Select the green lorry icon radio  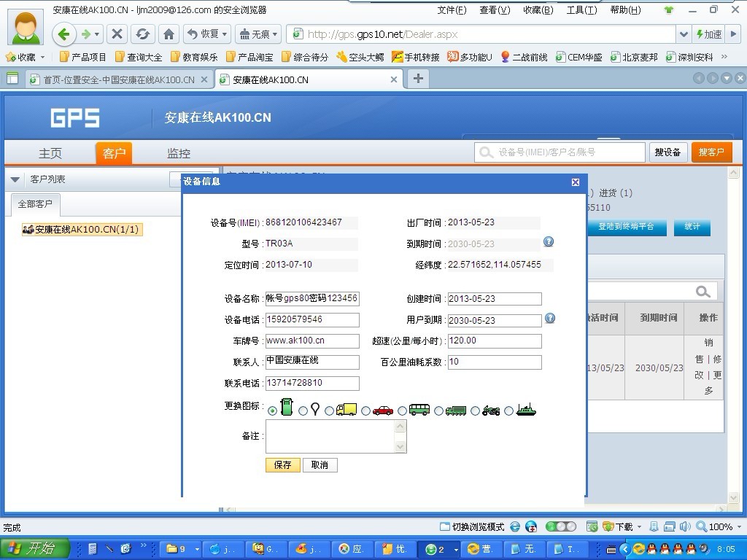[438, 411]
